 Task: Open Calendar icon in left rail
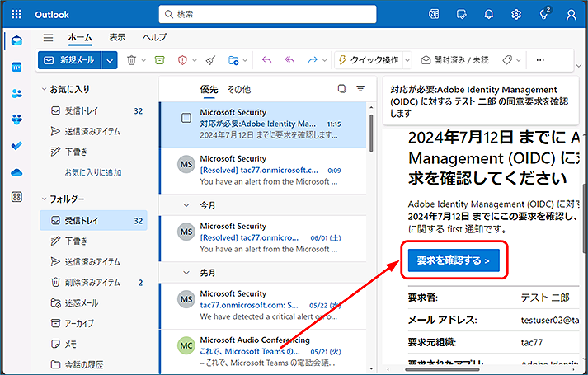pos(16,67)
